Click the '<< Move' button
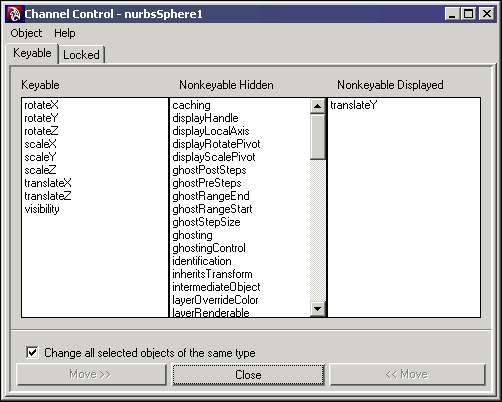The image size is (502, 402). pos(407,375)
